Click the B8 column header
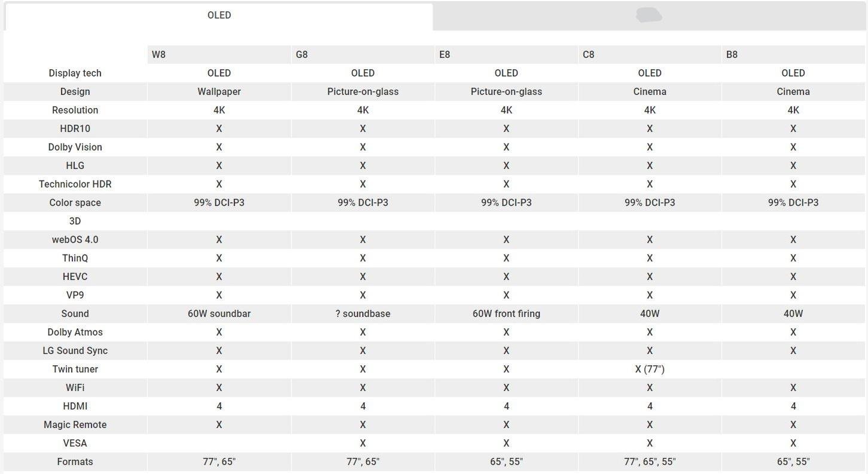868x474 pixels. coord(732,54)
